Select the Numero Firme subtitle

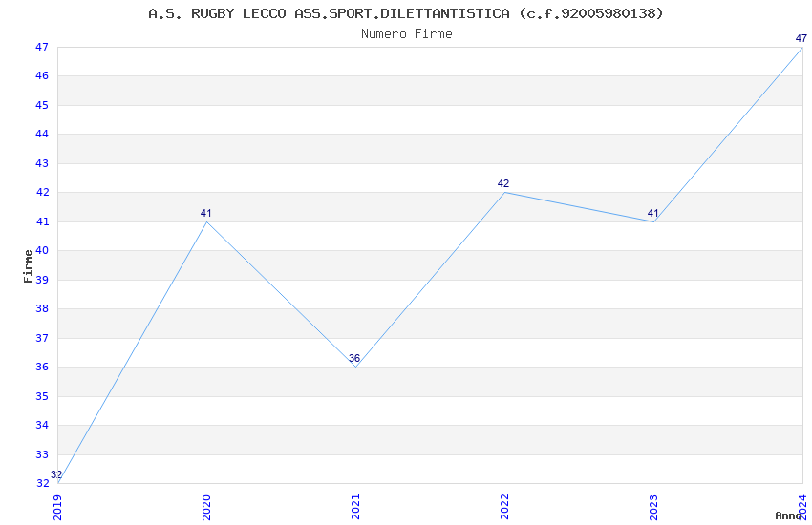pos(407,34)
